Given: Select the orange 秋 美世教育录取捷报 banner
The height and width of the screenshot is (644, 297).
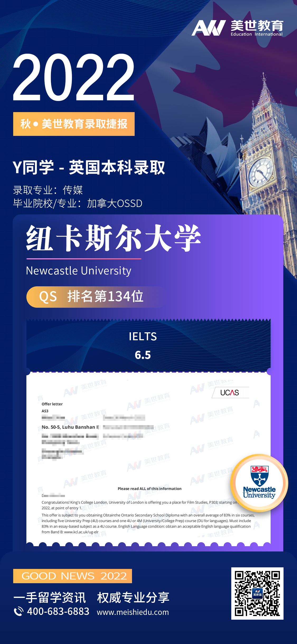Looking at the screenshot, I should click(74, 124).
